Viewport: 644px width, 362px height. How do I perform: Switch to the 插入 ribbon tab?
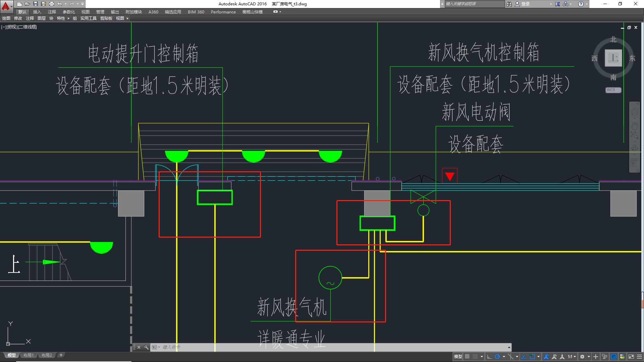click(36, 12)
